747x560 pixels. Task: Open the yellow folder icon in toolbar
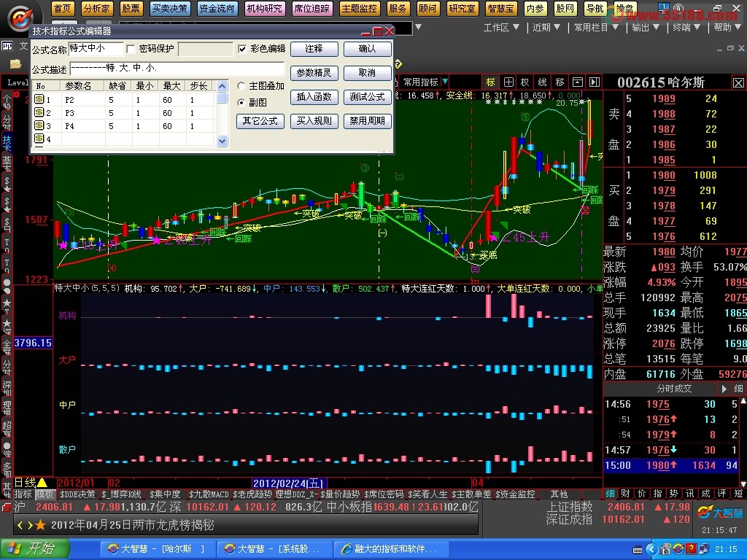(x=15, y=63)
